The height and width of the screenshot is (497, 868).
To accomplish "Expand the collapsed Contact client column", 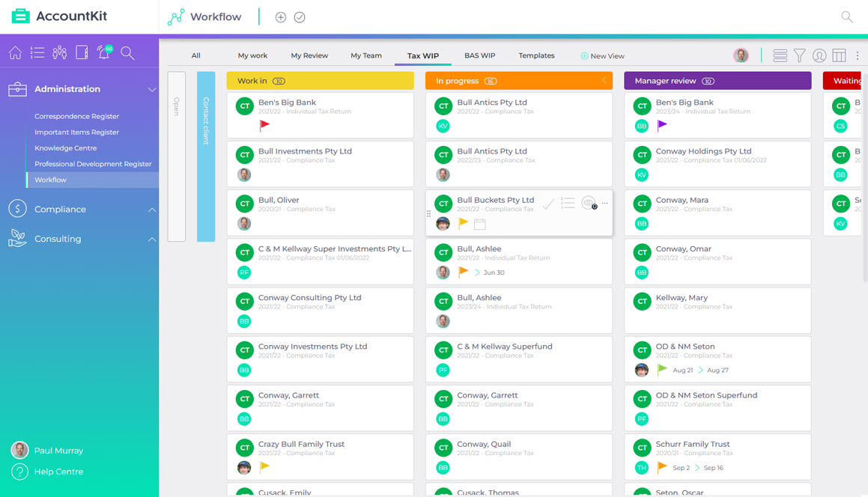I will pos(206,156).
